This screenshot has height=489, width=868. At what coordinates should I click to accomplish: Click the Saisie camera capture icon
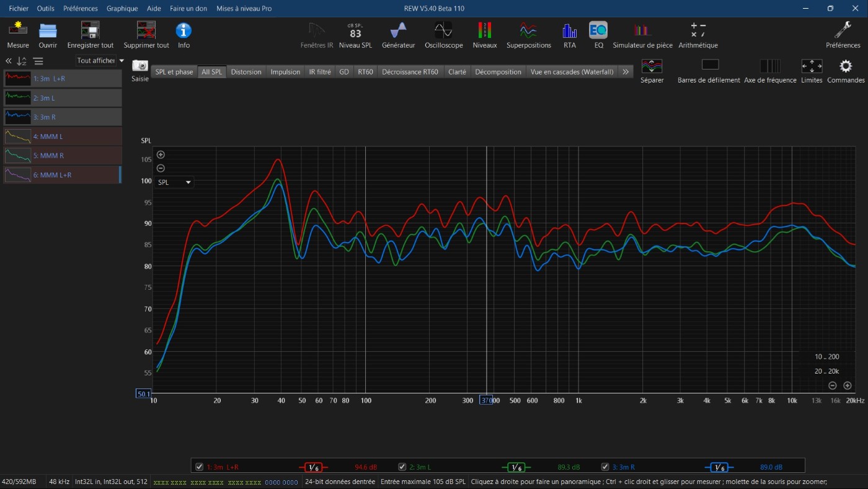[x=140, y=66]
